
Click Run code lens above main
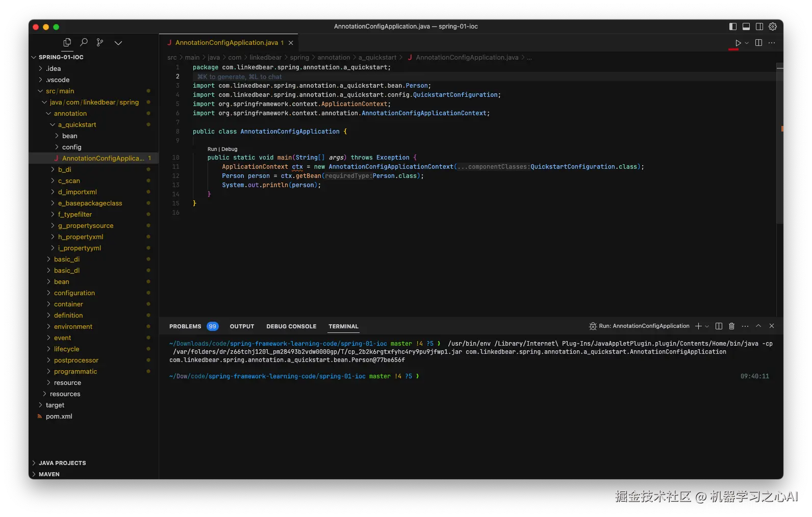pos(212,149)
